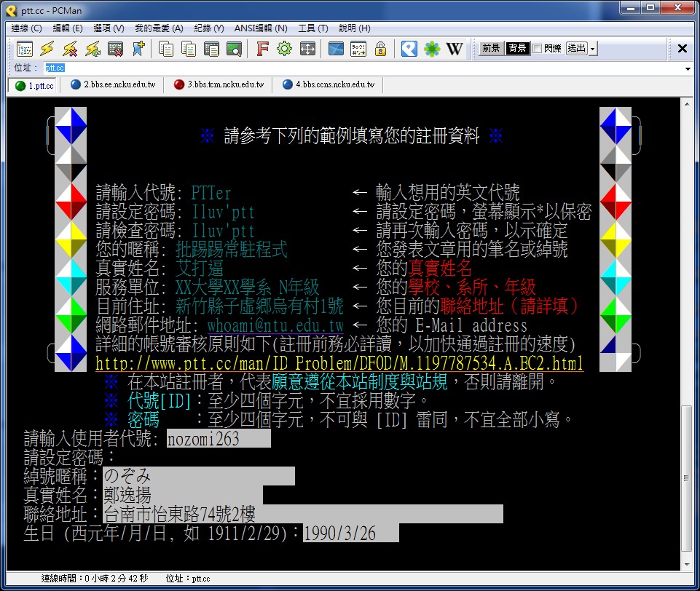Viewport: 700px width, 591px height.
Task: Click the nozomi263 user ID field
Action: tap(219, 438)
